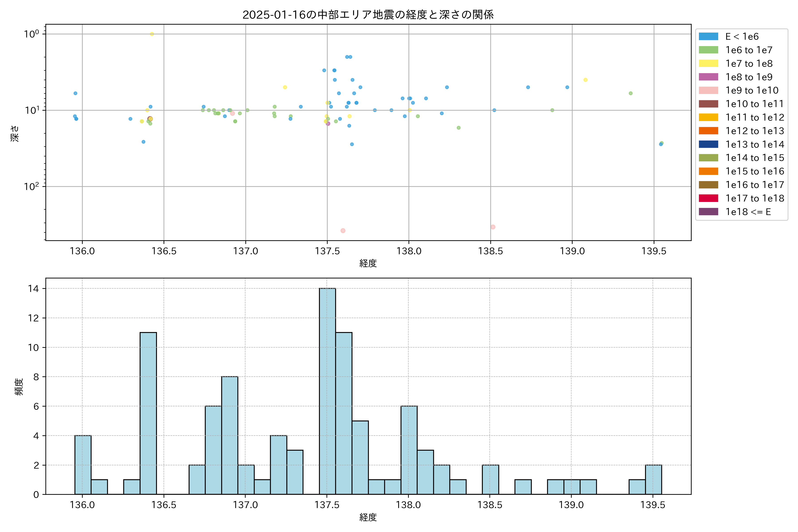Screen dimensions: 798x532
Task: Click the pink scatter point near longitude 137.6 at bottom
Action: click(343, 231)
